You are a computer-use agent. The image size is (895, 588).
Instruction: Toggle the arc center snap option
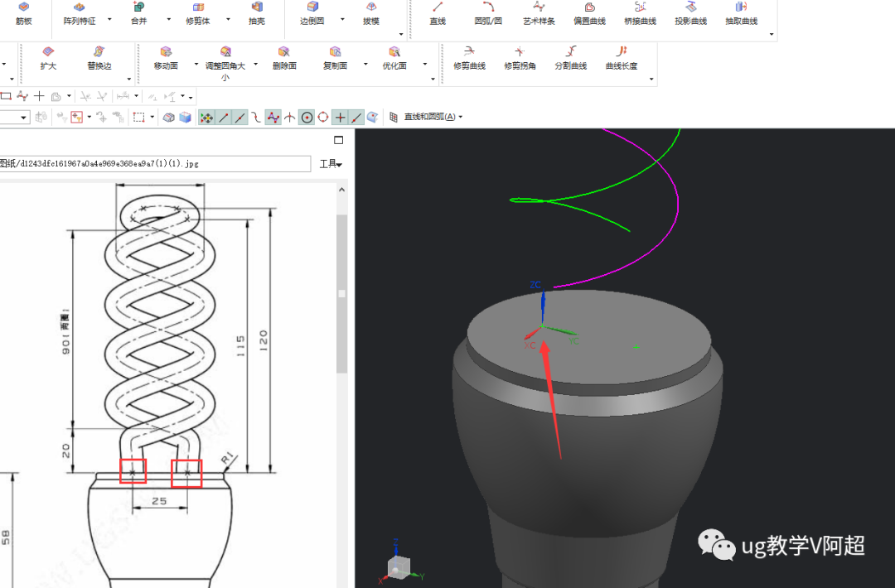tap(307, 118)
